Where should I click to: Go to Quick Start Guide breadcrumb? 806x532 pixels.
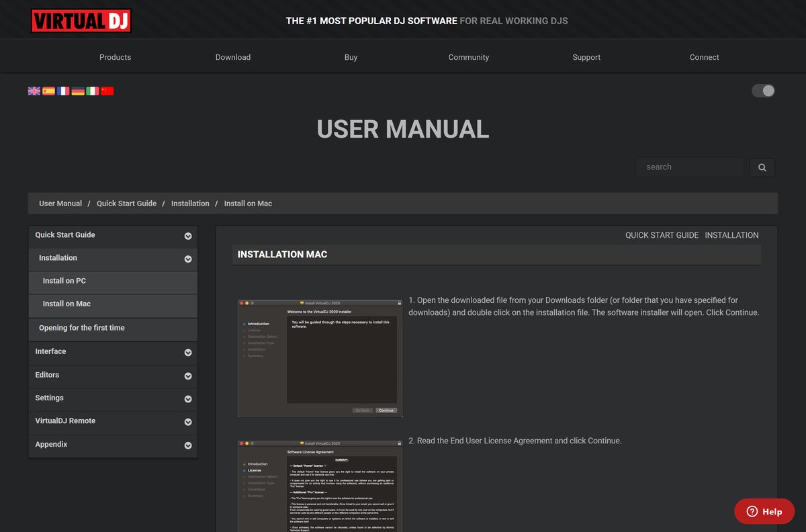126,204
